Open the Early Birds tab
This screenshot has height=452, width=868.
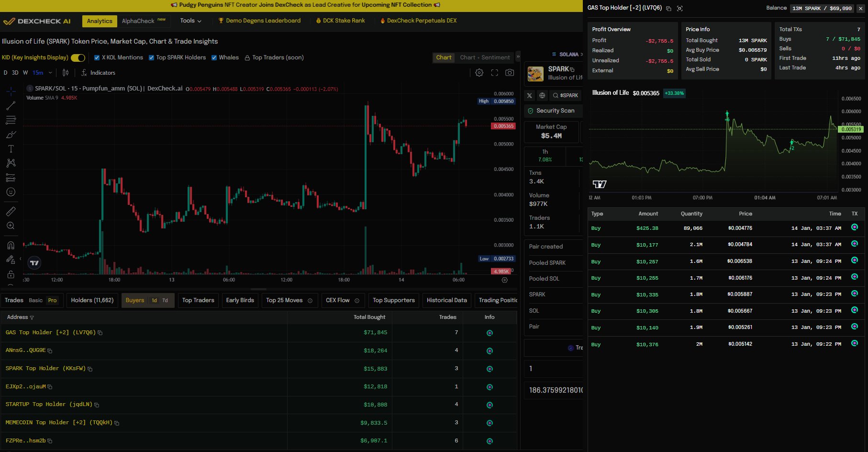click(240, 300)
